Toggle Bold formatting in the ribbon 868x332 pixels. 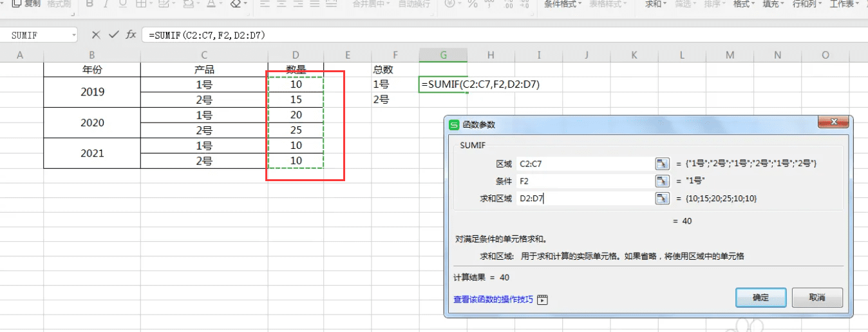pos(90,4)
